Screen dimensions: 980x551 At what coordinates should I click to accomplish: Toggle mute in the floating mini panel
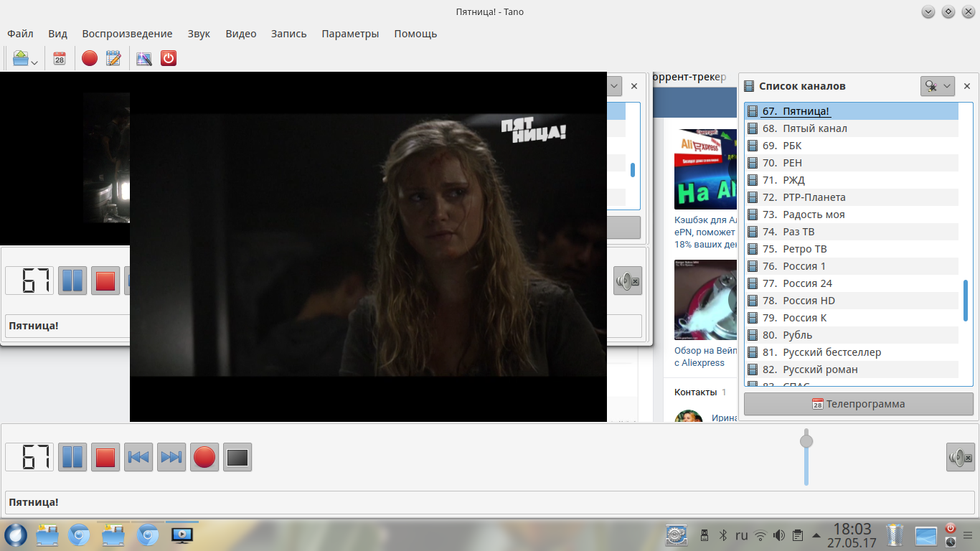[628, 281]
